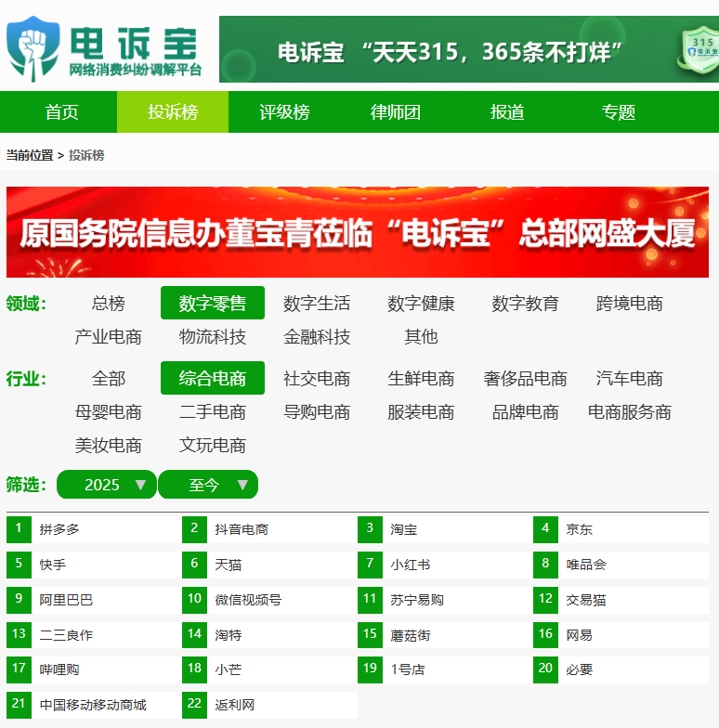Open rank 7 小红书 entry
Viewport: 719px width, 728px height.
tap(445, 565)
